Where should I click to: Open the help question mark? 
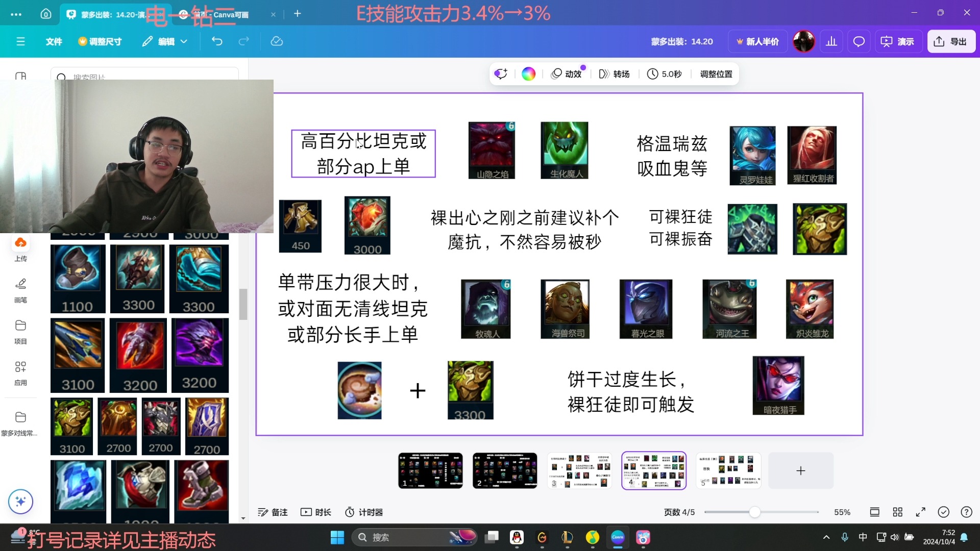(x=967, y=512)
